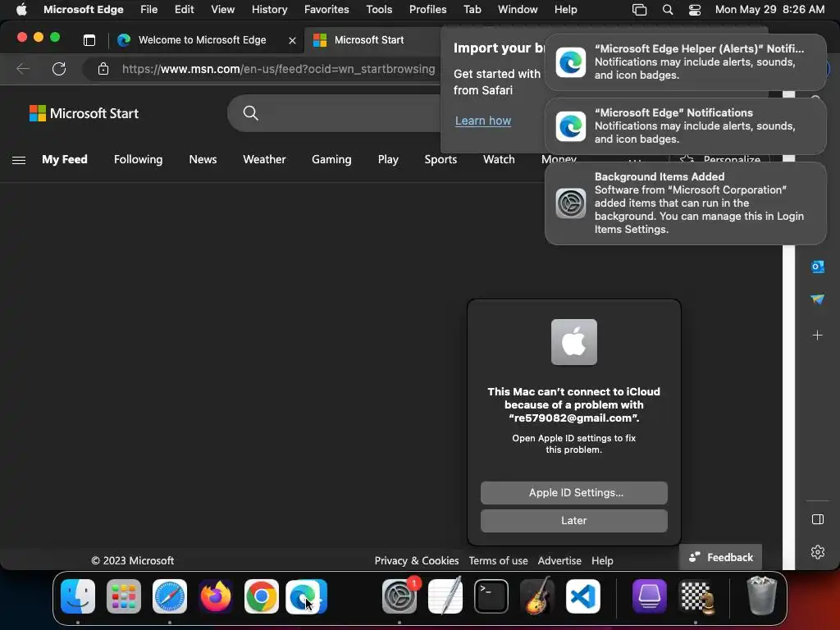Open the "Microsoft Edge" Notifications banner
The height and width of the screenshot is (630, 840).
click(685, 126)
